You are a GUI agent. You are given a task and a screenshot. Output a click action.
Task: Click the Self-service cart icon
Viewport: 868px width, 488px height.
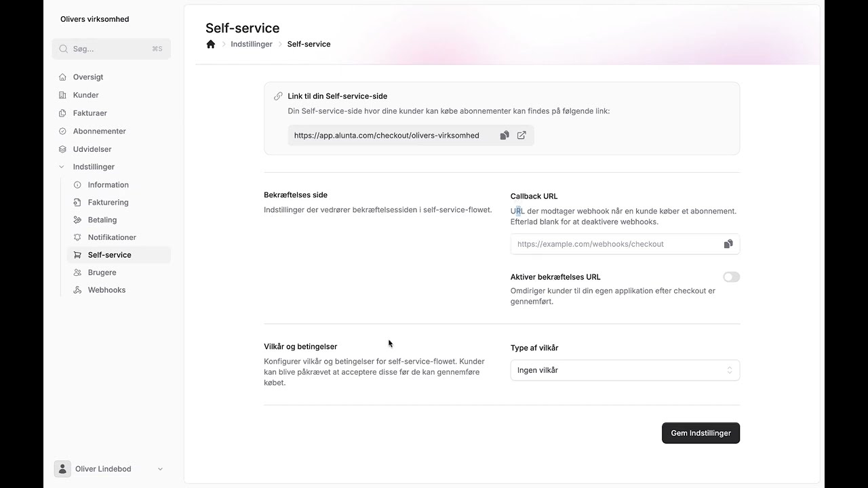[77, 255]
